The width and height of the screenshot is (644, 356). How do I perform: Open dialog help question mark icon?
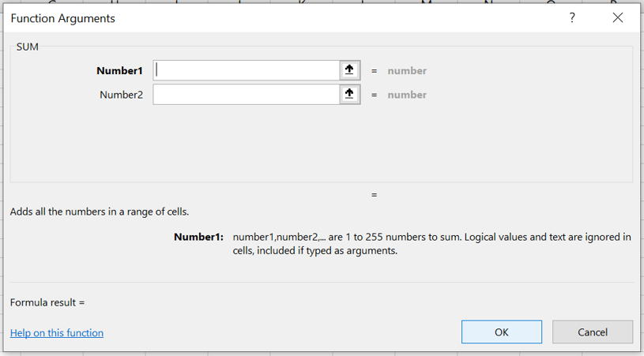[572, 17]
